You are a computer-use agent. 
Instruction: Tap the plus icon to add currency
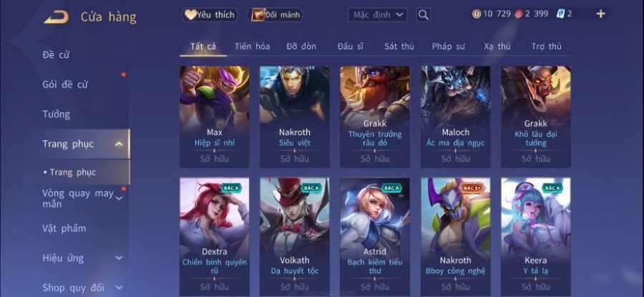click(x=600, y=14)
